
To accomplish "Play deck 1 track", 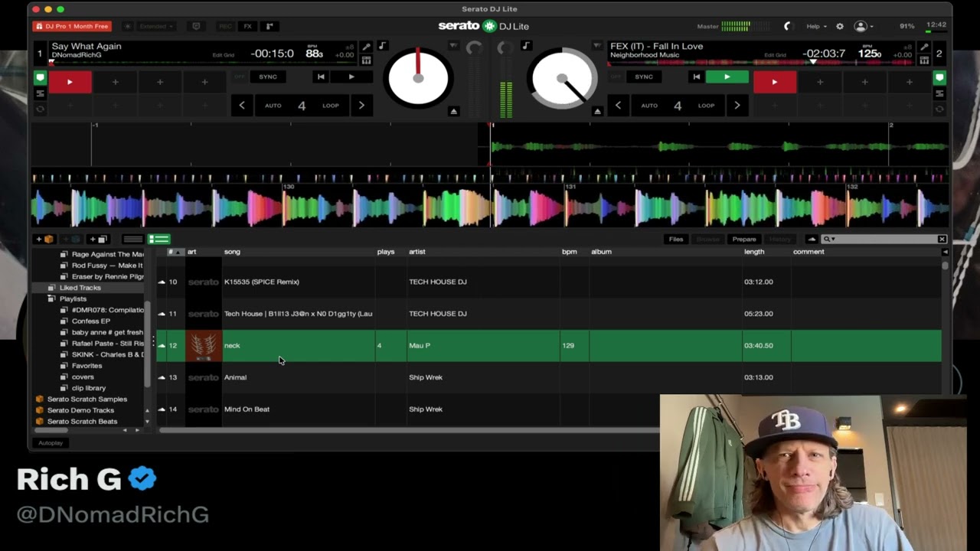I will [351, 77].
